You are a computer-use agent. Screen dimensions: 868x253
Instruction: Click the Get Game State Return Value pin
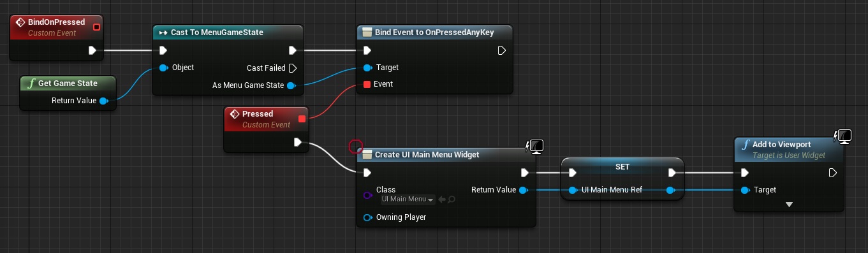tap(103, 101)
